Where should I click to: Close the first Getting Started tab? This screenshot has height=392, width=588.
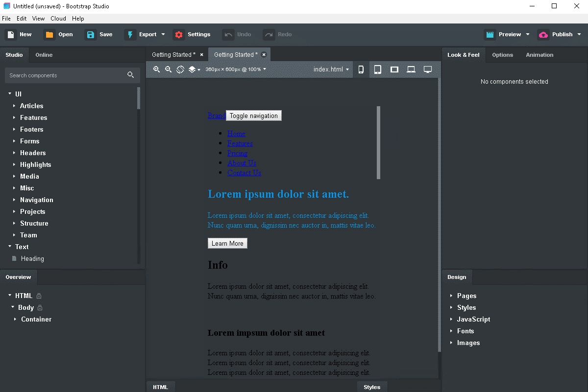click(201, 55)
